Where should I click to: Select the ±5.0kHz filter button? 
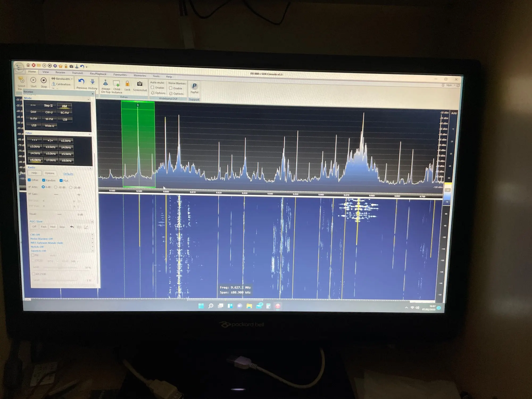[x=51, y=154]
